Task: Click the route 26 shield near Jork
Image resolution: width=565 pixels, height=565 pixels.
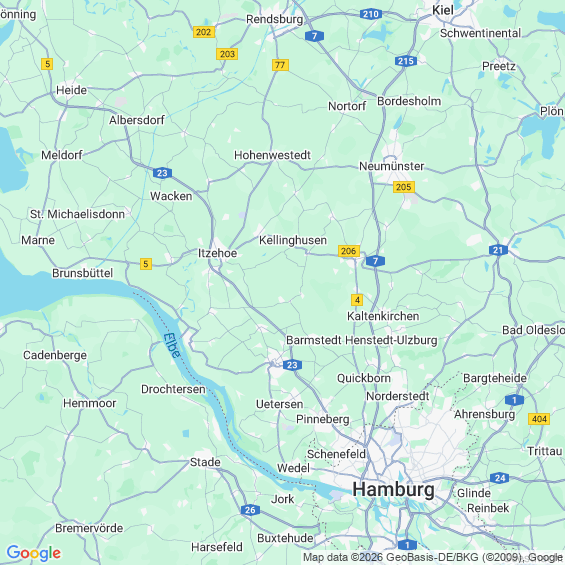Action: [x=250, y=510]
